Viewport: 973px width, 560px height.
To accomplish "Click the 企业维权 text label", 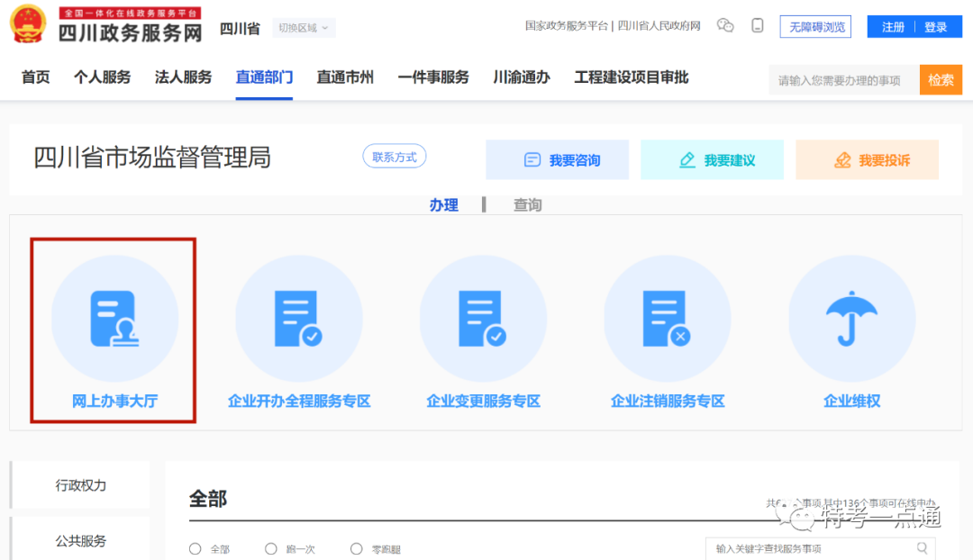I will 851,402.
